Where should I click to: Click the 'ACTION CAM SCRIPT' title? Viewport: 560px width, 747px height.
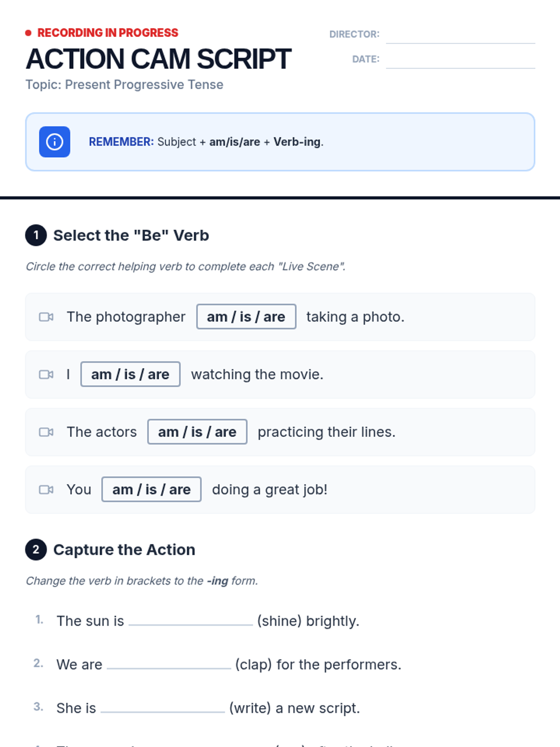click(x=158, y=59)
